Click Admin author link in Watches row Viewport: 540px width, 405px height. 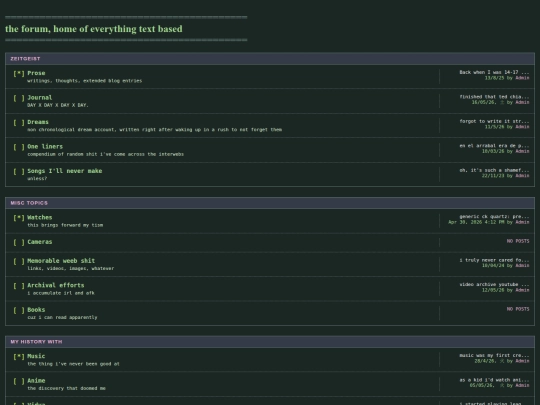click(x=522, y=222)
